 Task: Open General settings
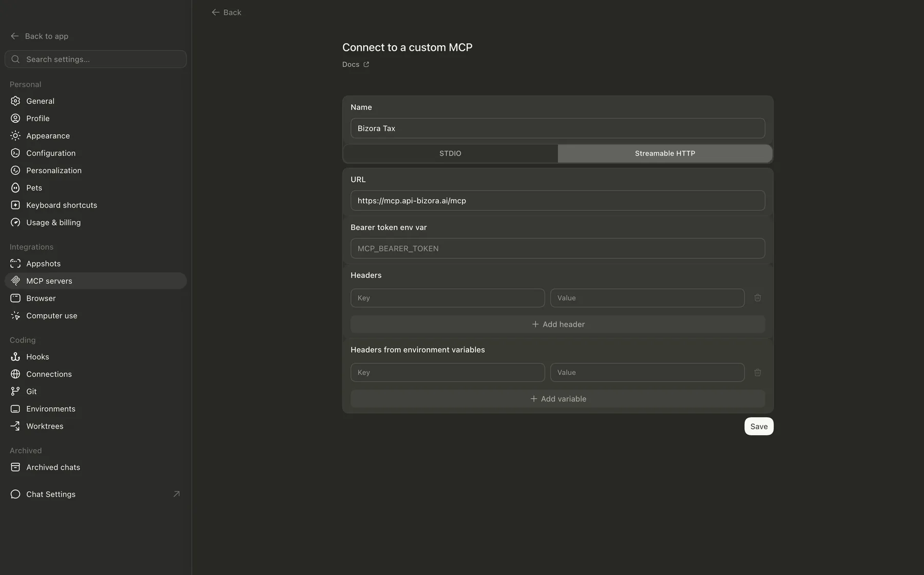[x=95, y=101]
